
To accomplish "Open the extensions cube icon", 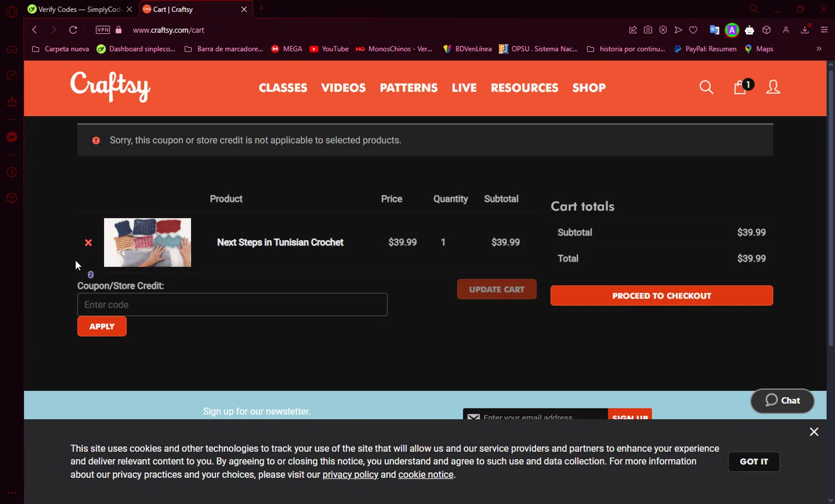I will (x=767, y=30).
